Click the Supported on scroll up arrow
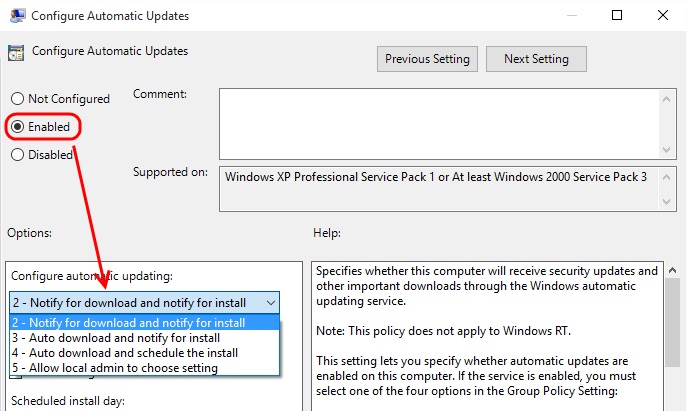The image size is (687, 411). coord(667,176)
